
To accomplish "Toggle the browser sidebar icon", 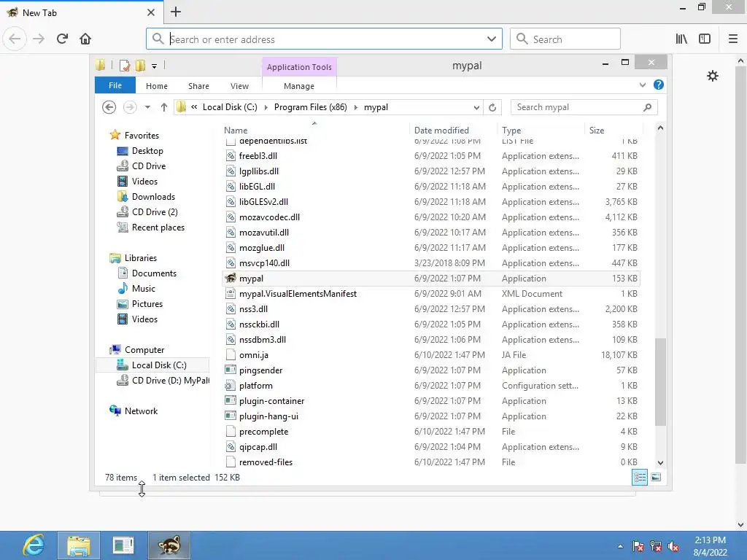I will tap(705, 39).
